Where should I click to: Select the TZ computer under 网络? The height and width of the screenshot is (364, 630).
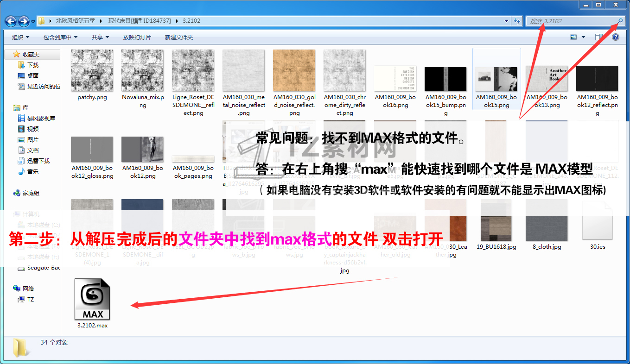(x=30, y=300)
